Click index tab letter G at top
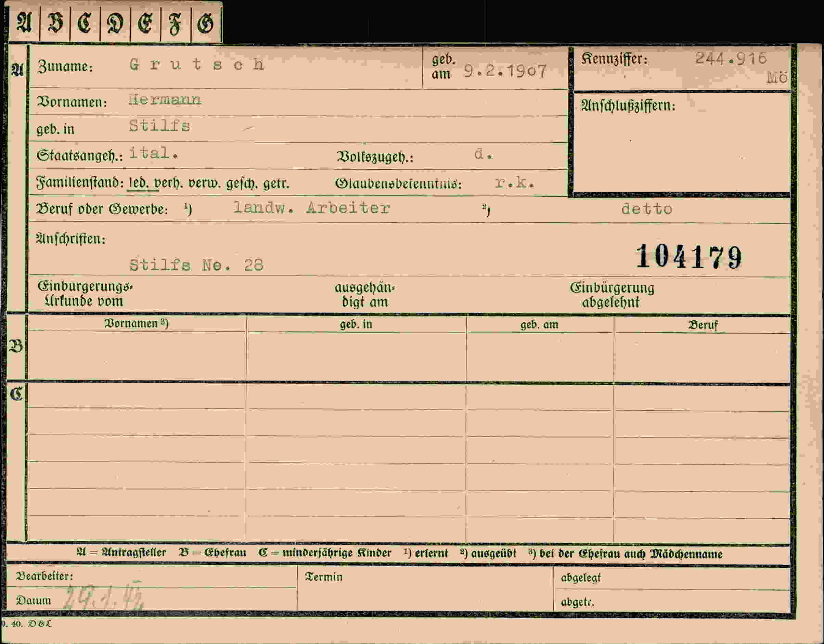The image size is (824, 644). [206, 23]
